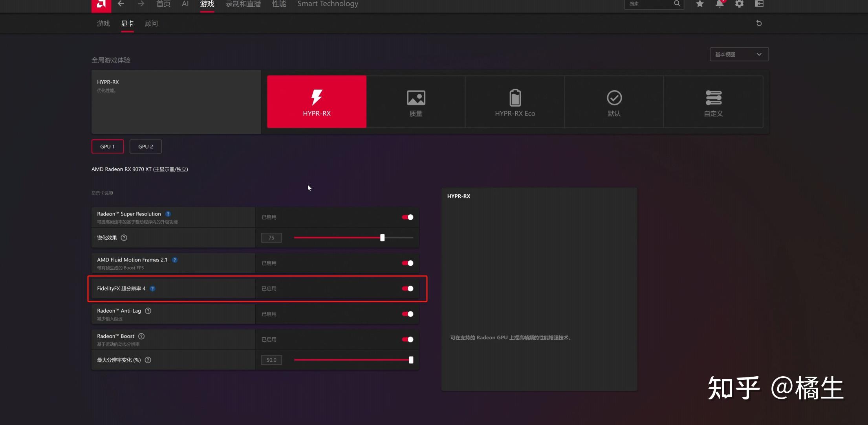Image resolution: width=868 pixels, height=425 pixels.
Task: Click the 锐化效果 sharpening slider handle
Action: coord(382,237)
